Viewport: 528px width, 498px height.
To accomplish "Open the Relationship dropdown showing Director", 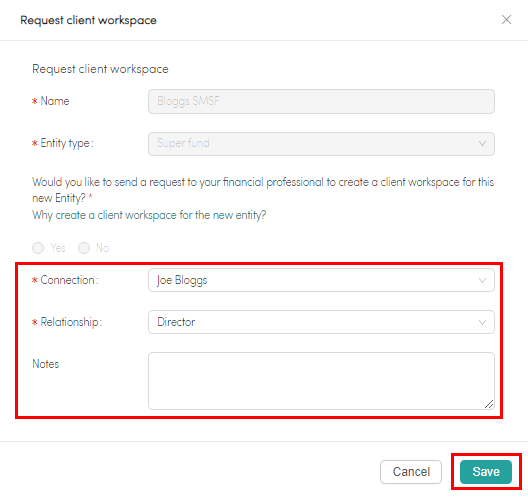I will pos(321,322).
